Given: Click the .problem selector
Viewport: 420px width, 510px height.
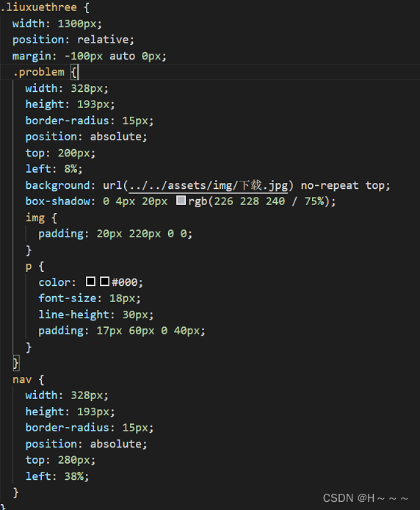Looking at the screenshot, I should [x=38, y=72].
